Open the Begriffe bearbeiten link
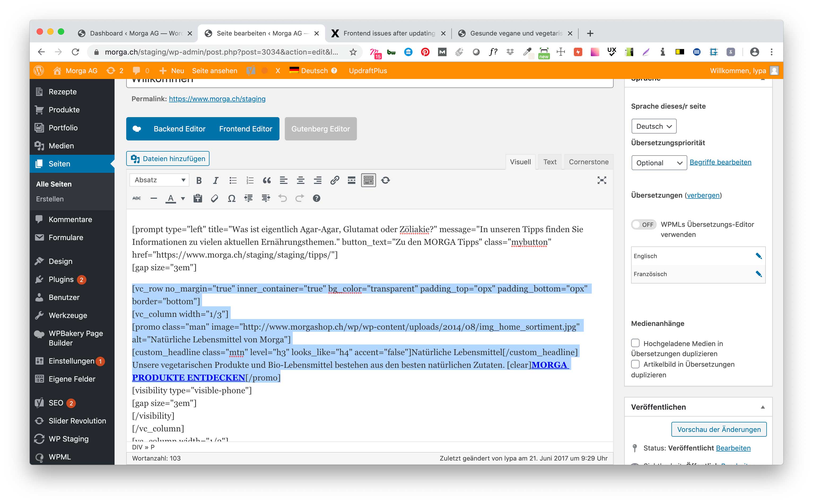 click(720, 162)
